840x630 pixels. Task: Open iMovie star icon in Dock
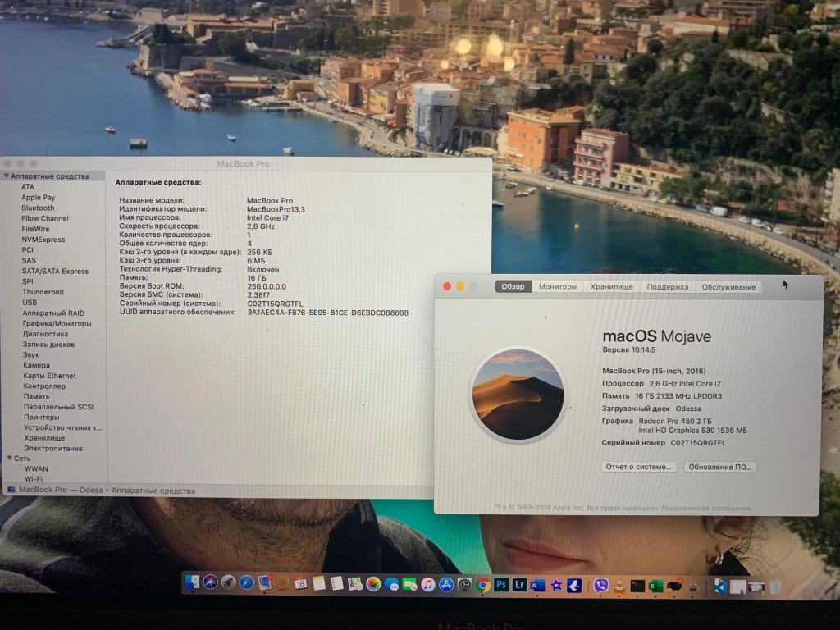(x=556, y=585)
